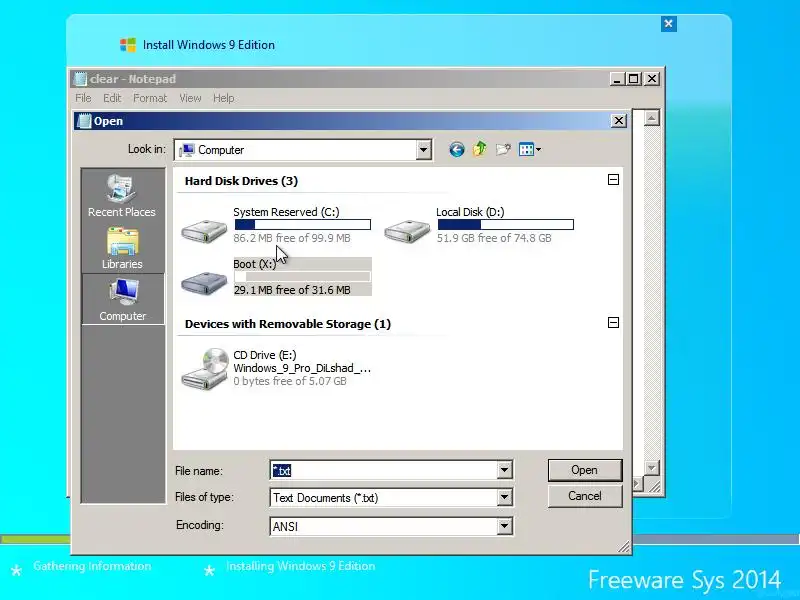
Task: Click the Open button
Action: click(x=585, y=470)
